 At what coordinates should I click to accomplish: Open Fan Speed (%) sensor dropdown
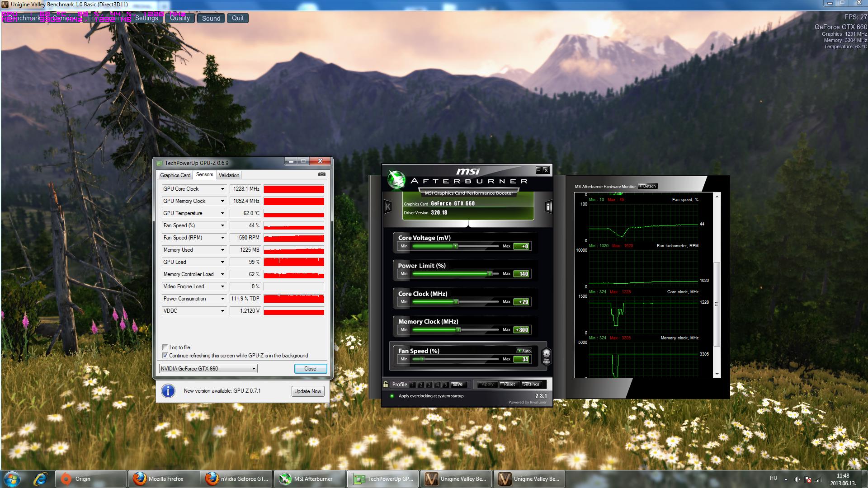[x=222, y=225]
